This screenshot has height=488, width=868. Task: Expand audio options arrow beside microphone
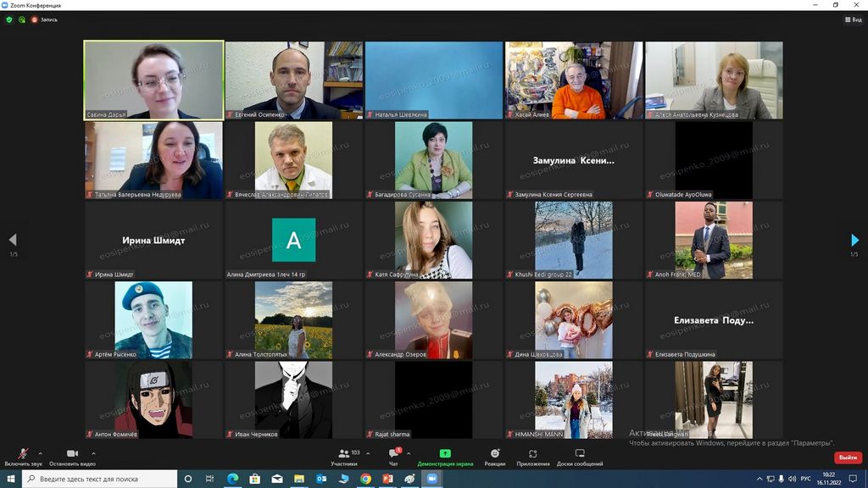tap(40, 453)
